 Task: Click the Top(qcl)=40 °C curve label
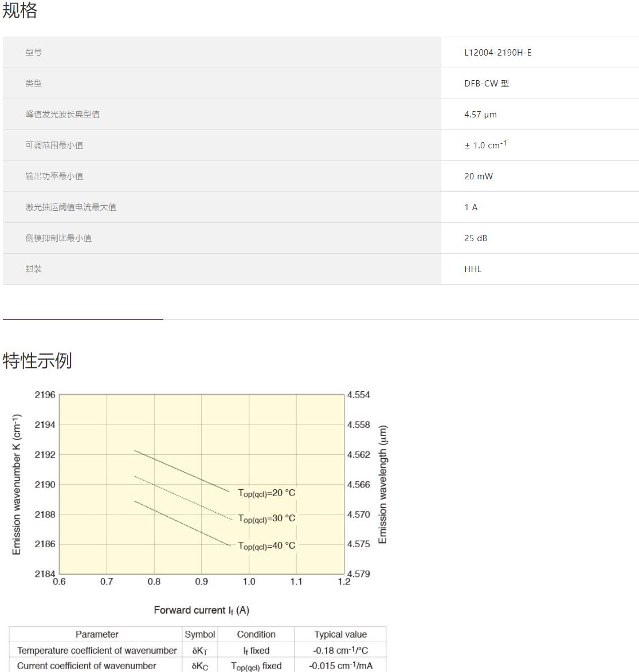click(x=266, y=546)
